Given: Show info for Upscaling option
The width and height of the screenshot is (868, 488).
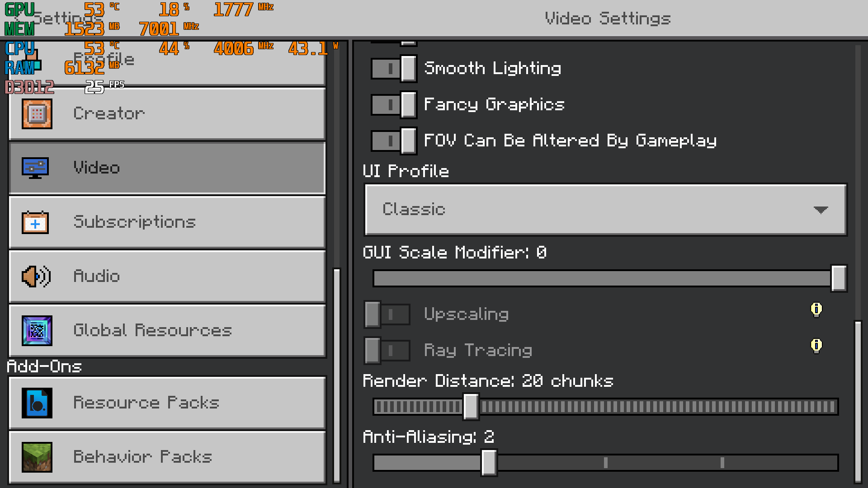Looking at the screenshot, I should coord(816,310).
